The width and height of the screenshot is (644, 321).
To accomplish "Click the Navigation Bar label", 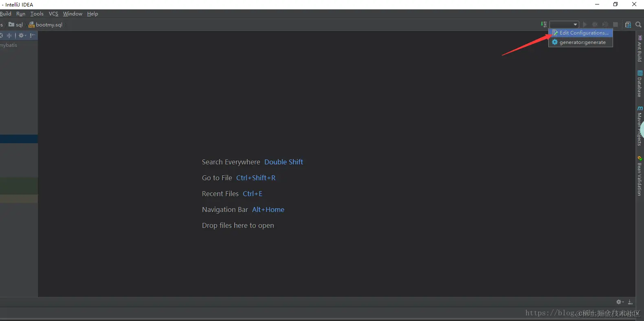I will click(x=225, y=210).
